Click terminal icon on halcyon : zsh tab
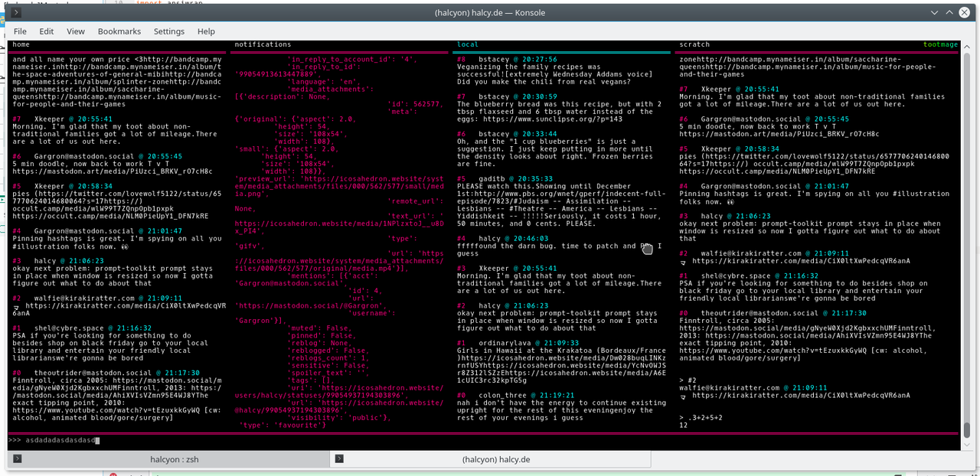Viewport: 980px width, 476px height. pos(17,459)
